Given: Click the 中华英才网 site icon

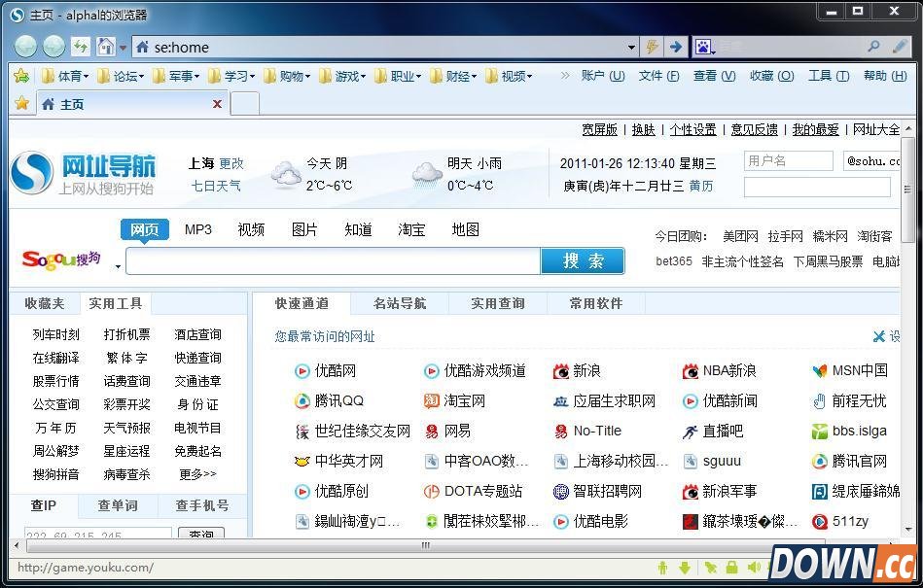Looking at the screenshot, I should (302, 461).
